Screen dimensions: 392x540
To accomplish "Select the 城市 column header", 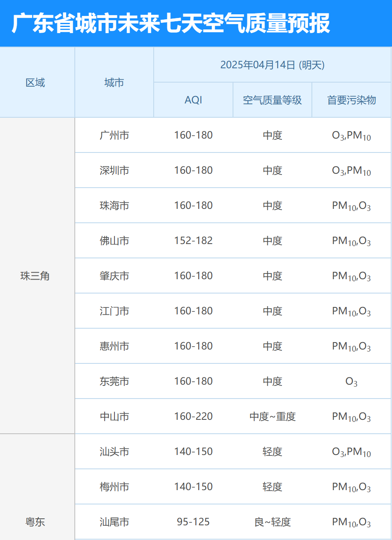I will 114,83.
